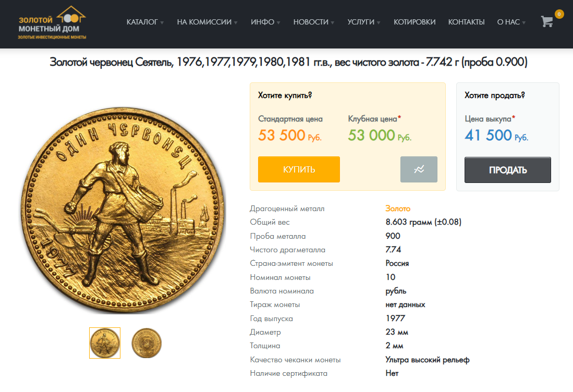
Task: Expand the На комиссии dropdown
Action: click(207, 22)
